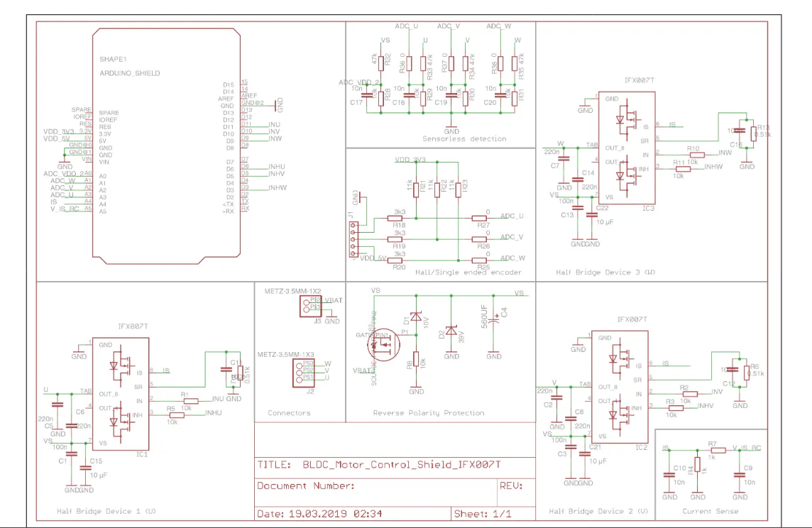Select 'Reverse Polarity Protection' caption

tap(429, 413)
